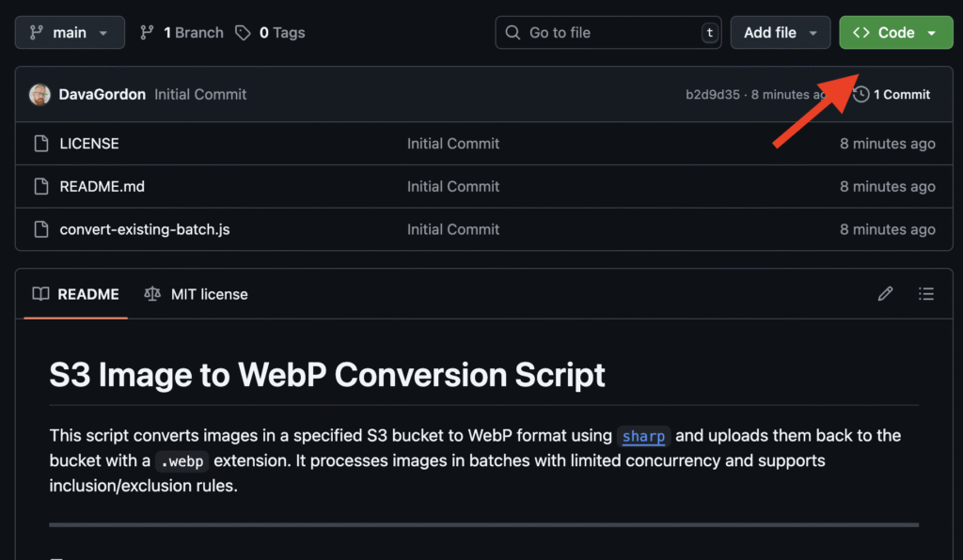Click the history clock icon beside 1 Commit

click(x=861, y=95)
